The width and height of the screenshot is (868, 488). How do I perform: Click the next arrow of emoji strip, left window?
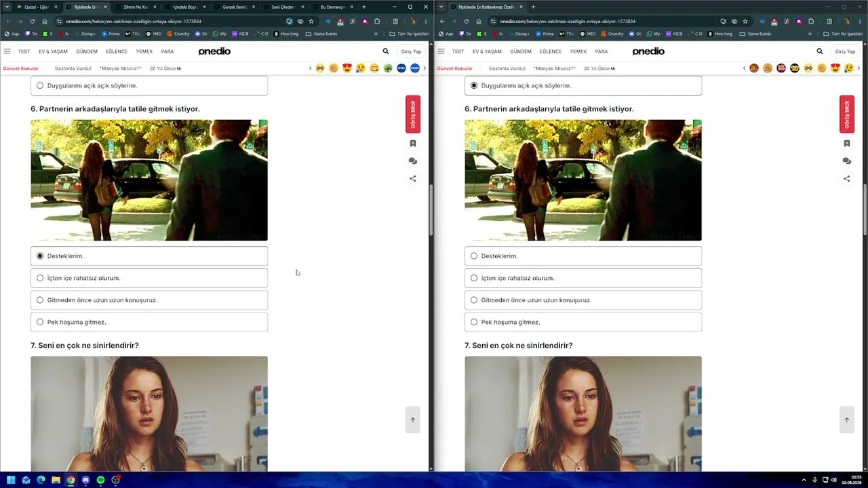coord(425,68)
